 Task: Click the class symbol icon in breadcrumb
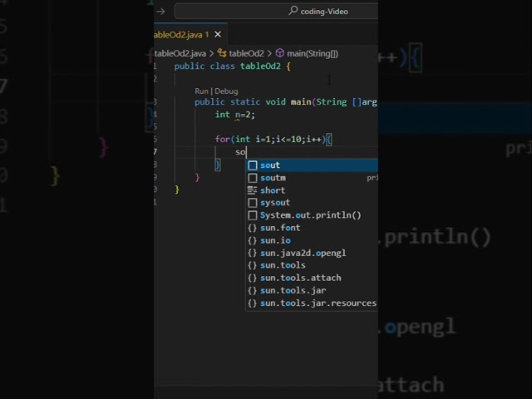pos(222,53)
